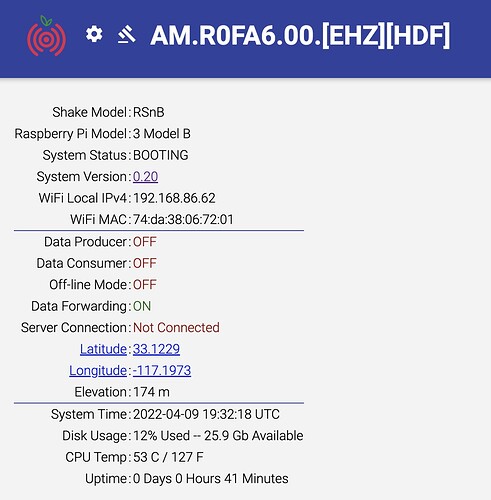Open the settings gear icon
This screenshot has width=491, height=500.
[x=94, y=34]
